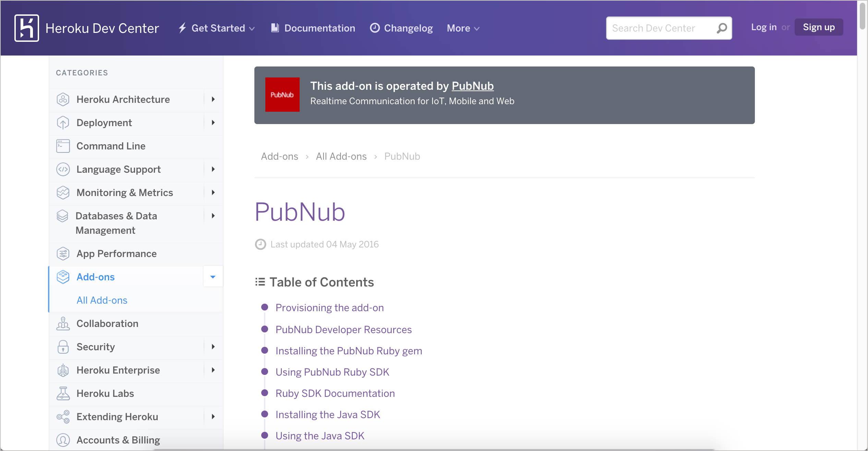Click the page vertical scrollbar thumb
The width and height of the screenshot is (868, 451).
(x=863, y=16)
